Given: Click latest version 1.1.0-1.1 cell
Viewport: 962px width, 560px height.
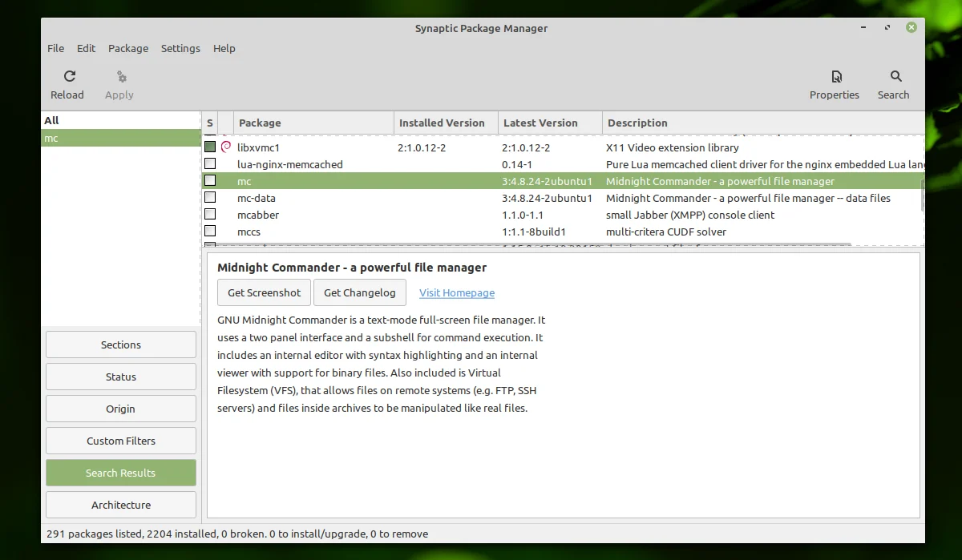Looking at the screenshot, I should [523, 215].
